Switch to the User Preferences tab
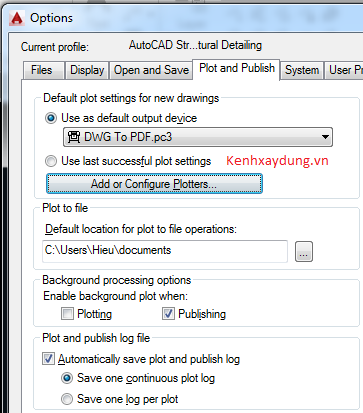 pyautogui.click(x=344, y=70)
